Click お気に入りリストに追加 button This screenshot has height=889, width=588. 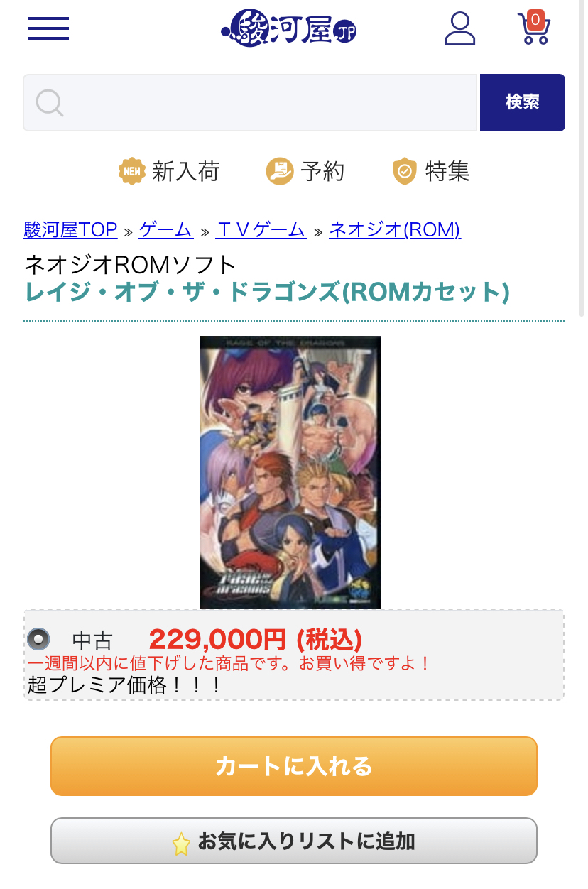[x=294, y=841]
